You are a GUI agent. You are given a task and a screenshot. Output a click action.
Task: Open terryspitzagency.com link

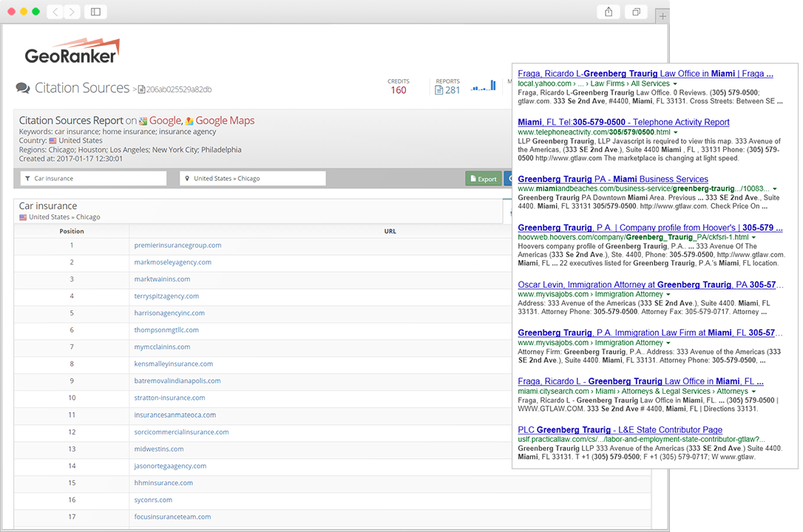[x=166, y=296]
